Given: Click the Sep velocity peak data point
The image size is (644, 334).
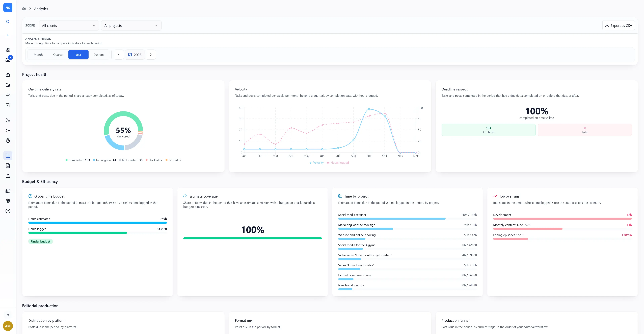Looking at the screenshot, I should [x=369, y=109].
